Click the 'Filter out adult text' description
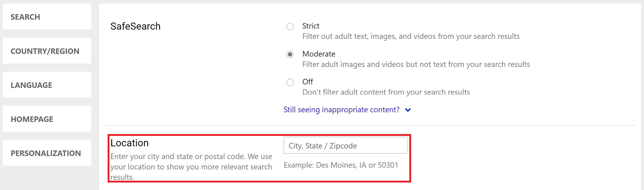Viewport: 644px width, 190px height. coord(411,36)
